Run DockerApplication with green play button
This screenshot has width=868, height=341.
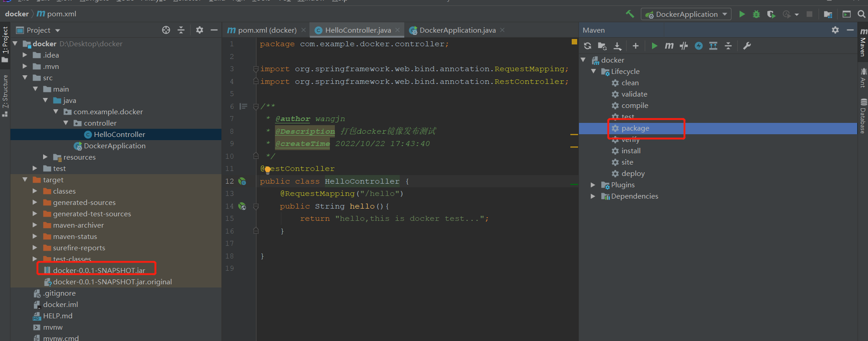click(742, 14)
